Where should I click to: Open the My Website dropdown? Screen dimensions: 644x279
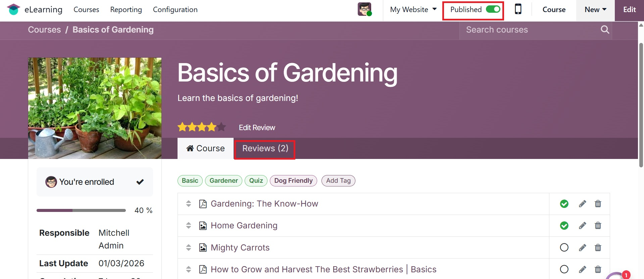tap(413, 9)
